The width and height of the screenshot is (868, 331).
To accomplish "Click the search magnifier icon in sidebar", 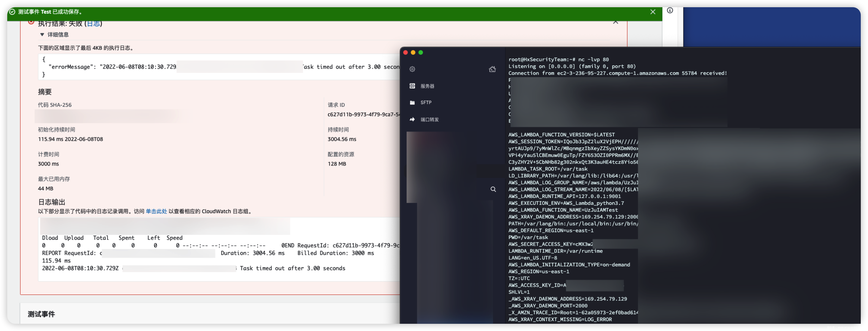I will [x=493, y=189].
